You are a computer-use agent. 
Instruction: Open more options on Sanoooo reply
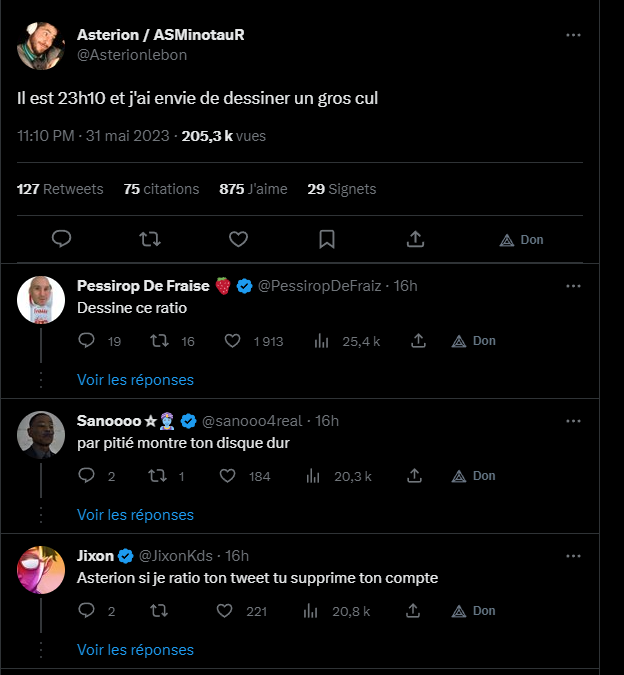click(x=573, y=421)
